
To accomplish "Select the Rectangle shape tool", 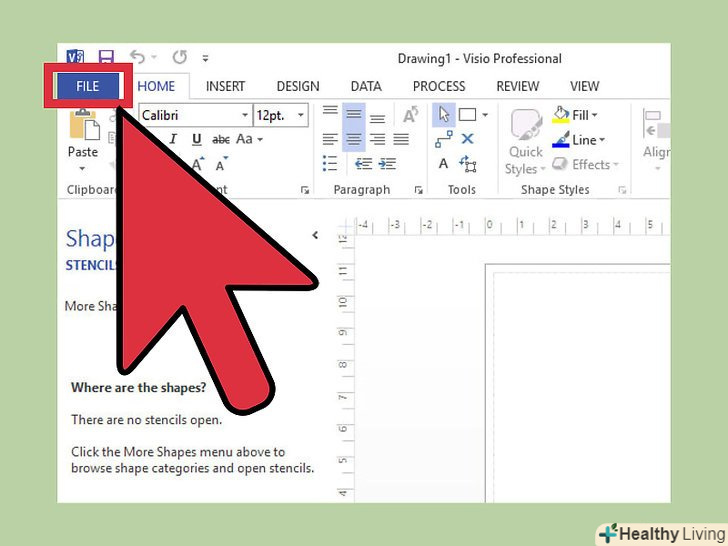I will coord(467,115).
